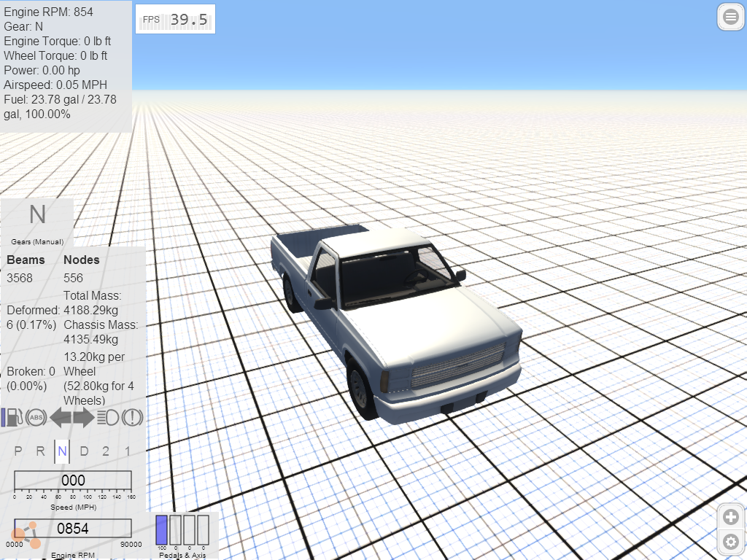Click the orange node-beam logo icon
The height and width of the screenshot is (560, 747).
(26, 534)
